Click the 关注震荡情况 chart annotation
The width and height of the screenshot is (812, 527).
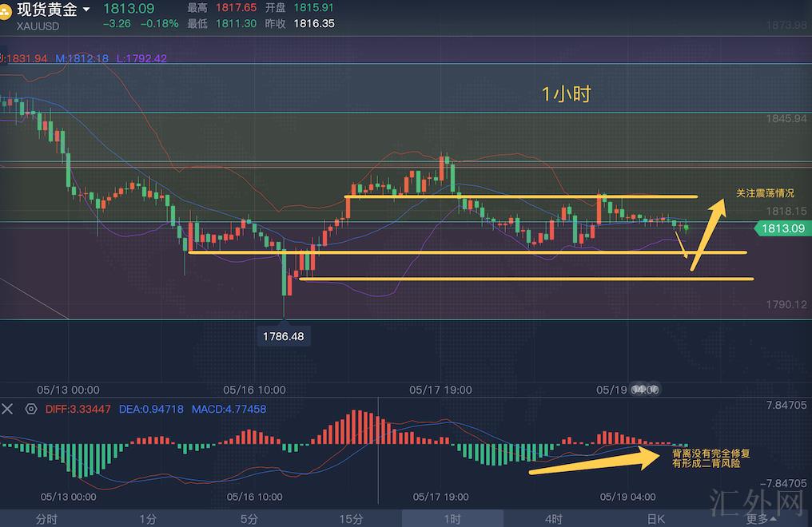click(x=765, y=194)
